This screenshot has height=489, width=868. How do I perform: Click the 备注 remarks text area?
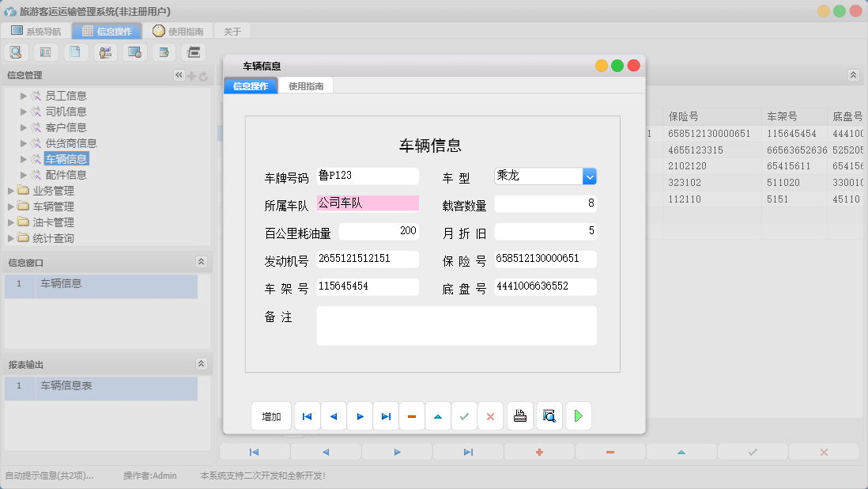456,324
